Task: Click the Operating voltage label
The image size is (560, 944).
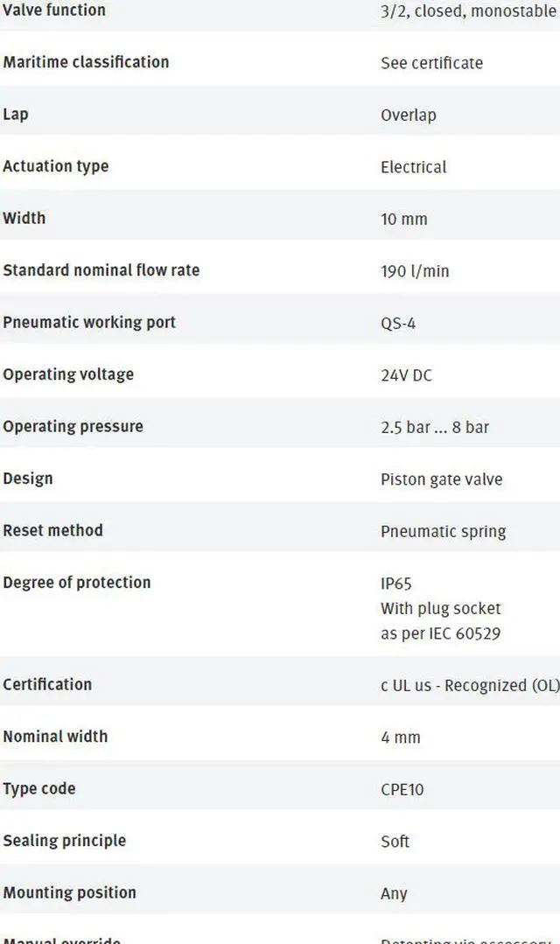Action: pyautogui.click(x=68, y=374)
